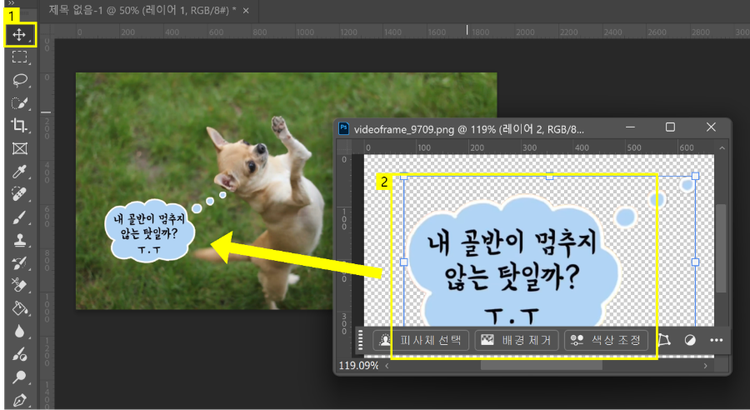Select the Brush tool
The image size is (750, 410).
coord(19,217)
